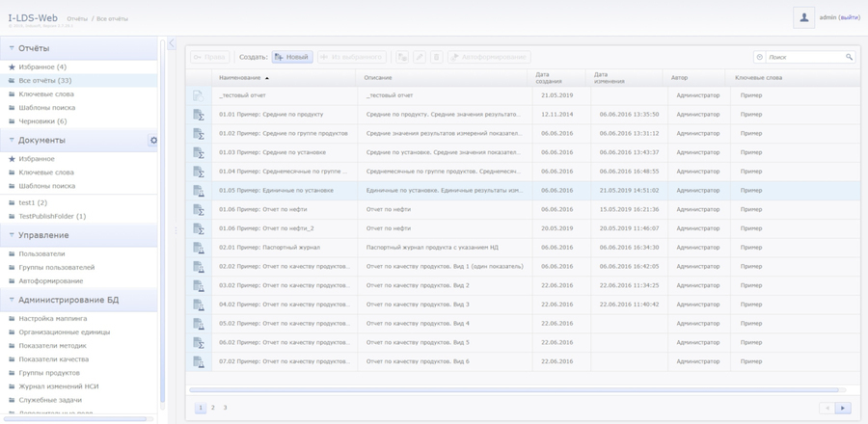Open Организационные единицы
The width and height of the screenshot is (868, 424).
click(x=65, y=332)
